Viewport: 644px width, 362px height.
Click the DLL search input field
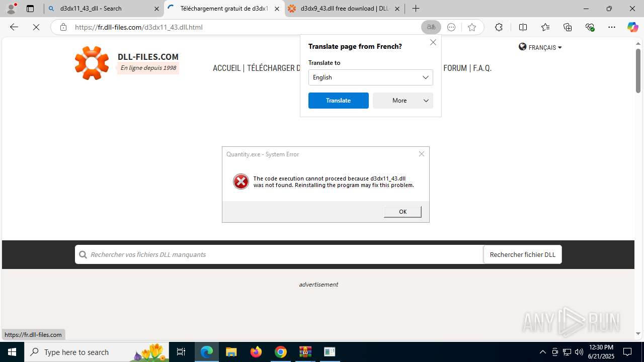279,254
